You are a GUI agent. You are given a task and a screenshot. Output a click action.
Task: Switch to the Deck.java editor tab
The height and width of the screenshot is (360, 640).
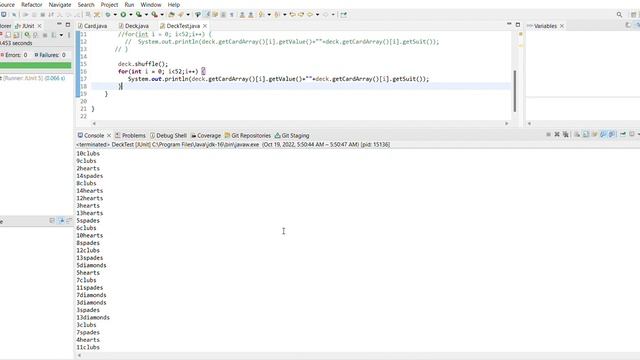[x=133, y=26]
